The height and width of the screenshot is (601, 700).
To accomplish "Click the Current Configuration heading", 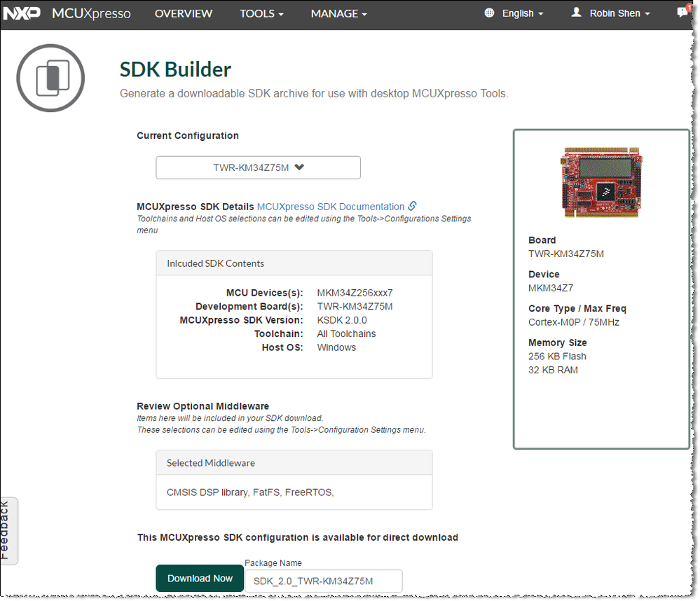I will pos(188,136).
